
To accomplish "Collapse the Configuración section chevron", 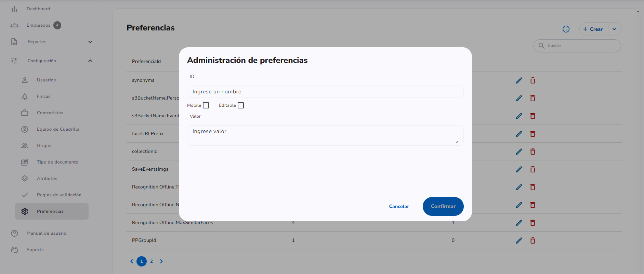I will point(90,61).
